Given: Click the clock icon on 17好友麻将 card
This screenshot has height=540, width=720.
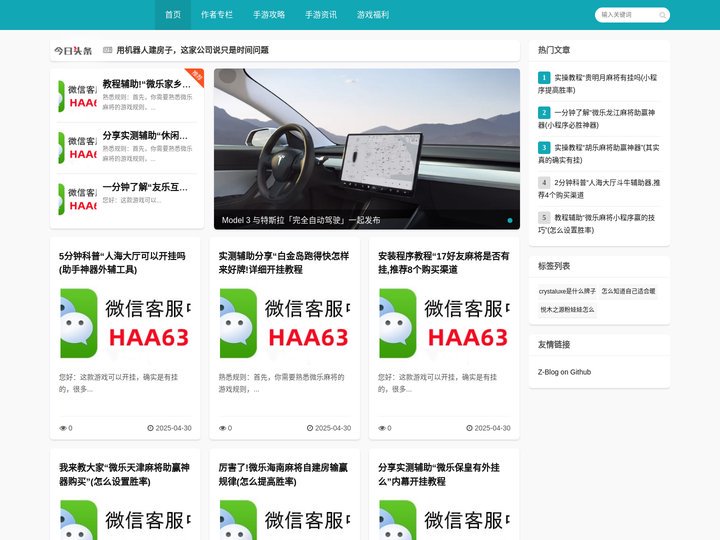Looking at the screenshot, I should [x=469, y=428].
